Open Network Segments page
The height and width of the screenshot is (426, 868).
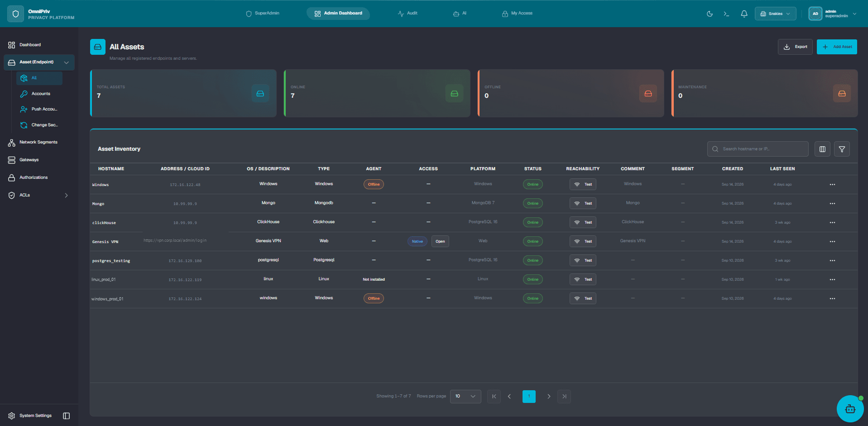tap(39, 142)
